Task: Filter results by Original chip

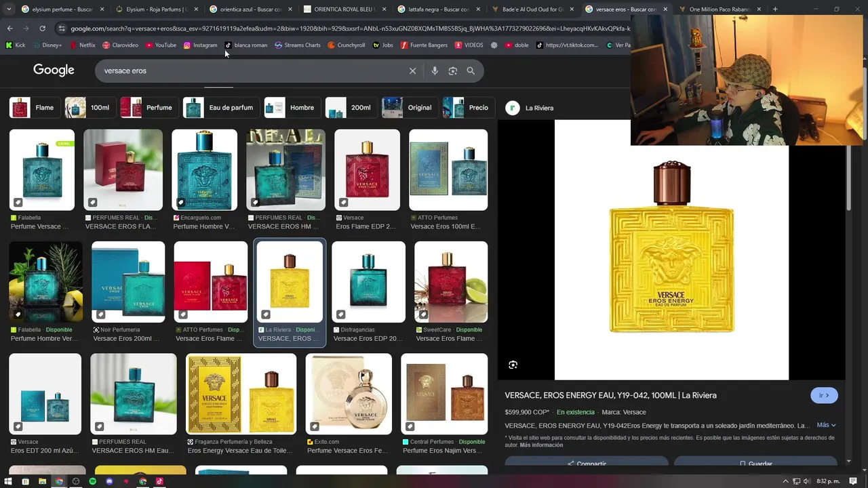Action: coord(409,108)
